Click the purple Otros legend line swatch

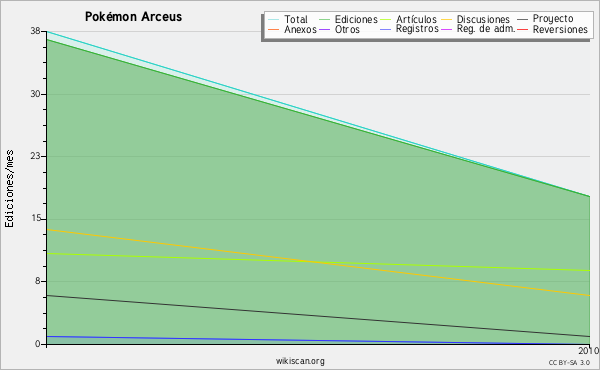click(x=324, y=29)
